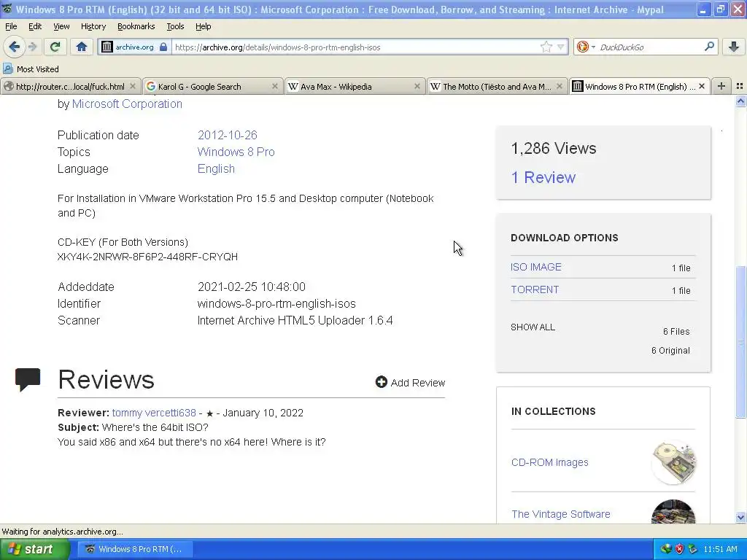747x560 pixels.
Task: Open the Home page icon
Action: (x=82, y=47)
